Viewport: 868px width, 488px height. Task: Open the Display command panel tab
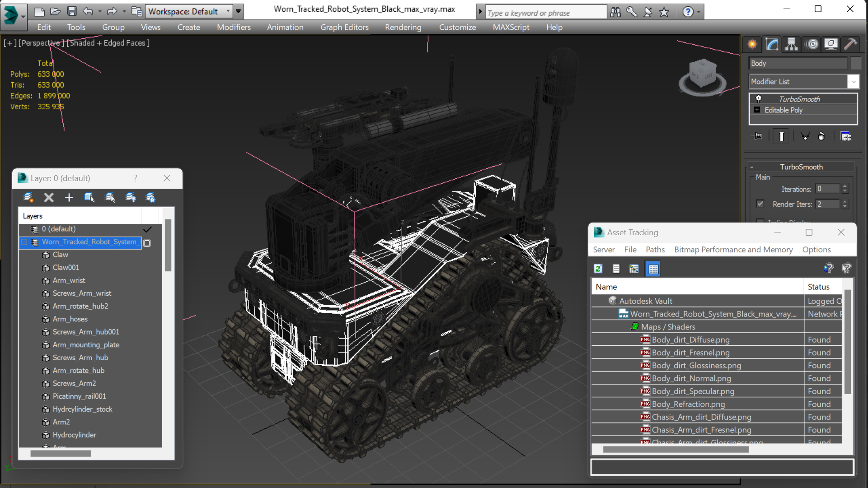coord(831,44)
